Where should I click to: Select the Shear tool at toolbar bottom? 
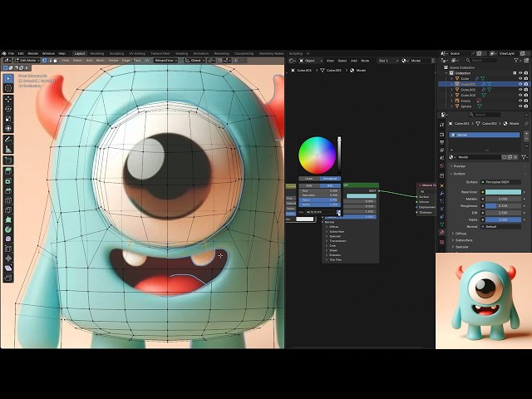(x=8, y=268)
